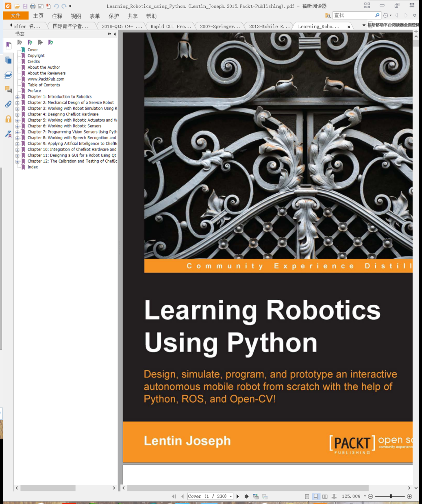This screenshot has height=504, width=422.
Task: Switch to the Rapid GUI Pro document tab
Action: (171, 26)
